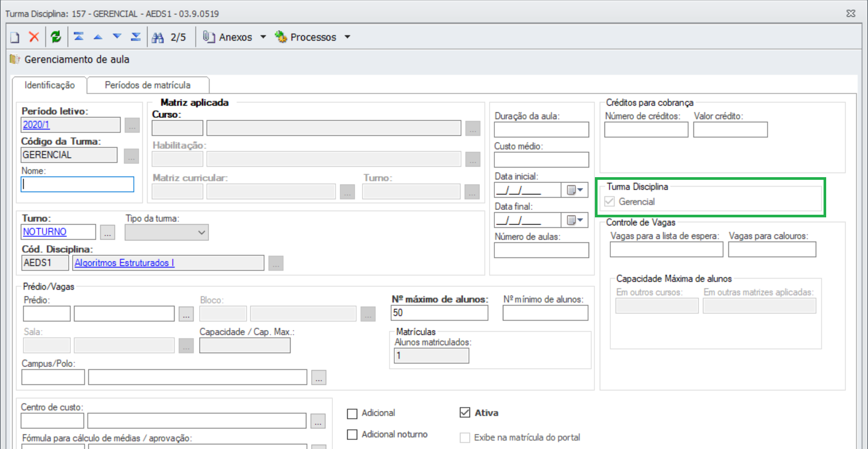868x449 pixels.
Task: Click the Capacidade / Cap. Max. field
Action: click(x=245, y=345)
